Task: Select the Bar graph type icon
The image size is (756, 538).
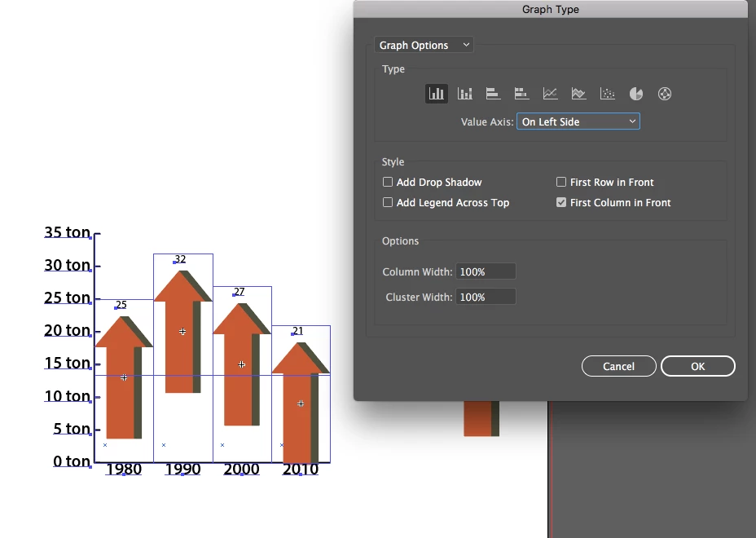Action: point(493,94)
